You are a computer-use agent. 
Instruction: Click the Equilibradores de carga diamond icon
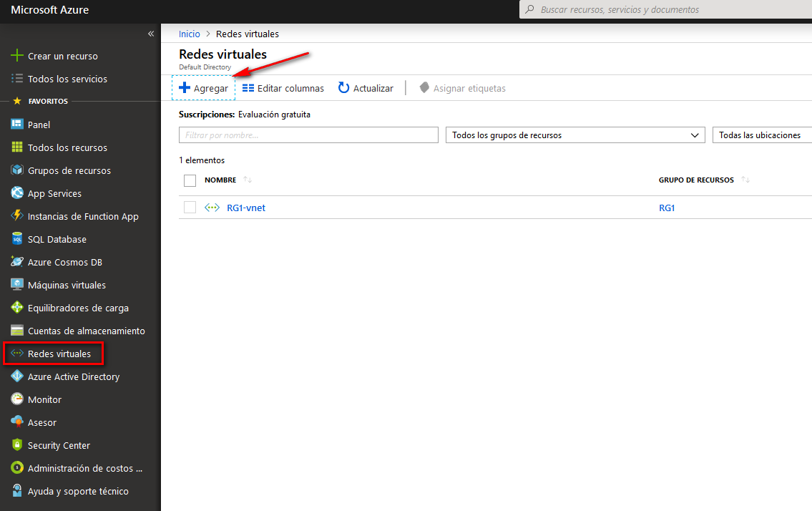(x=17, y=307)
